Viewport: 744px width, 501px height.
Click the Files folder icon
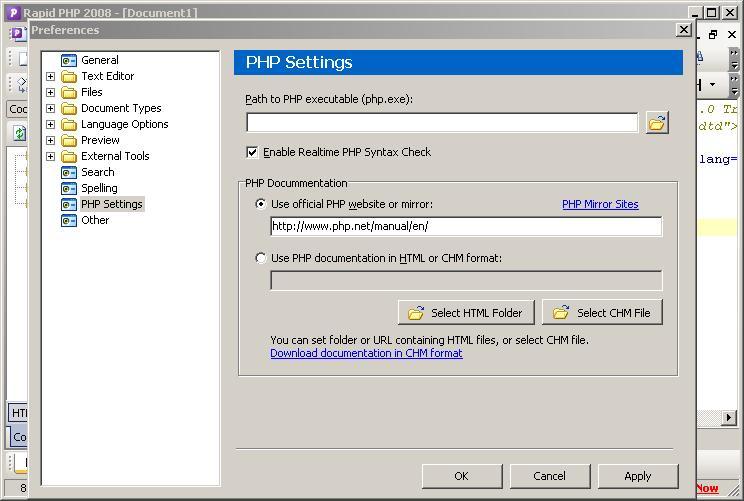[69, 93]
